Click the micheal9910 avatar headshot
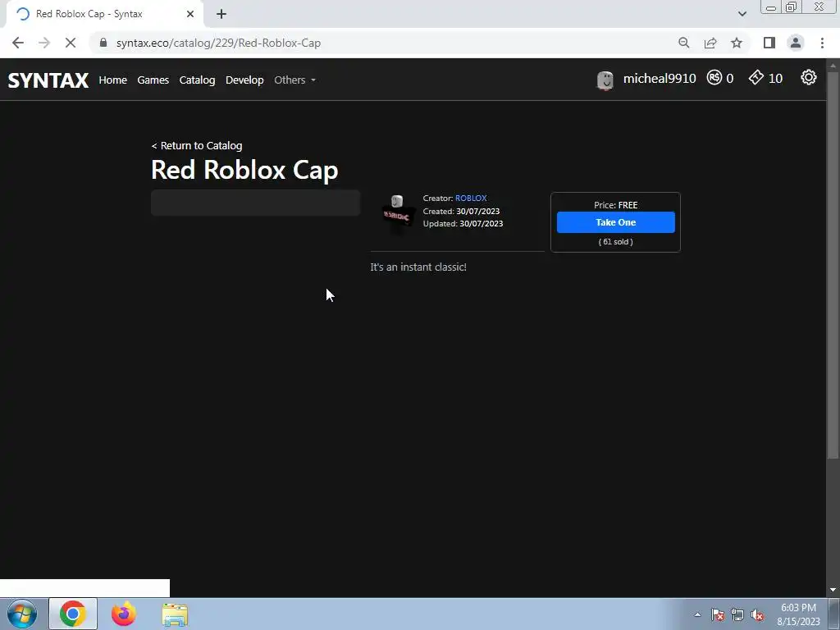 (x=605, y=80)
